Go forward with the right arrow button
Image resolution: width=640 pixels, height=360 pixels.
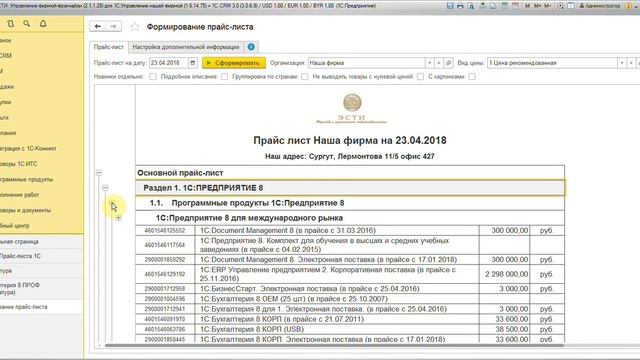coord(113,27)
